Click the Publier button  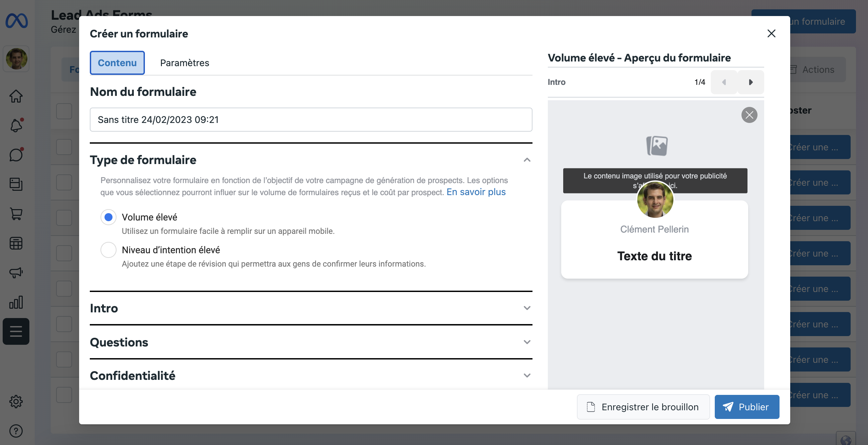click(x=746, y=407)
